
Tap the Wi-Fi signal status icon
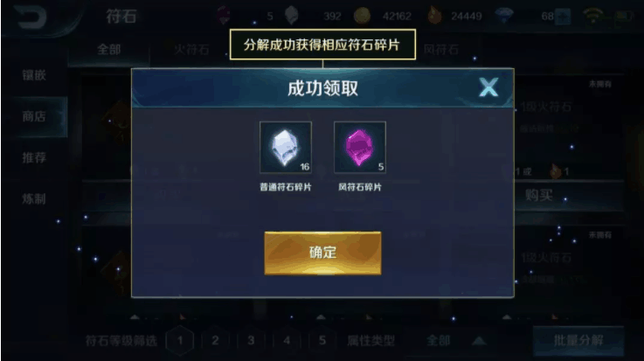point(593,16)
